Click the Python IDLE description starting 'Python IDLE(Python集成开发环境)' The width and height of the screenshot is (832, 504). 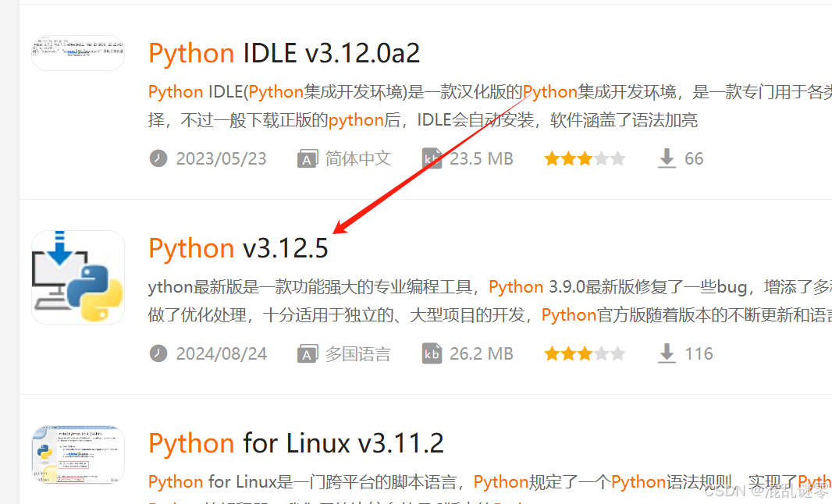pyautogui.click(x=489, y=92)
